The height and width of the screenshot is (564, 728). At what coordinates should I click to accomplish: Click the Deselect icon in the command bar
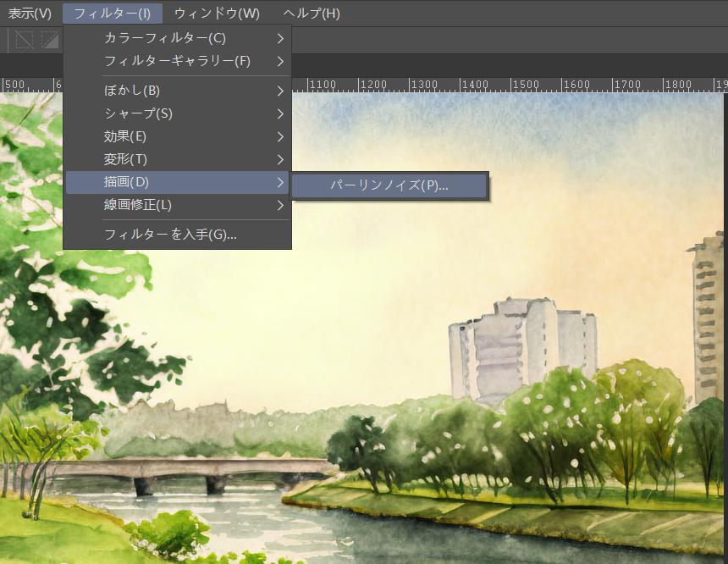coord(25,40)
